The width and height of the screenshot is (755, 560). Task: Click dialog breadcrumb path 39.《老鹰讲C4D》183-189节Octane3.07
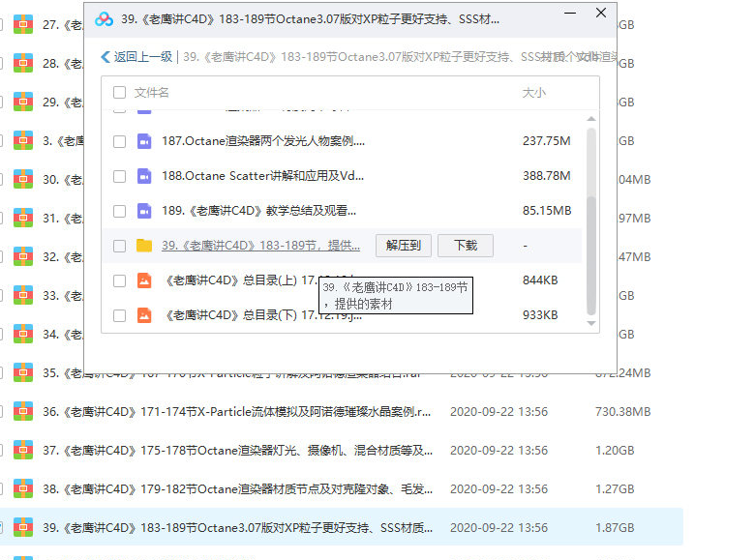click(400, 57)
